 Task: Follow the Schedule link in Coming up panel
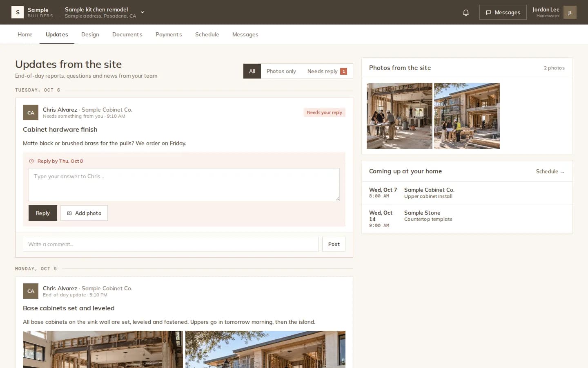point(550,171)
